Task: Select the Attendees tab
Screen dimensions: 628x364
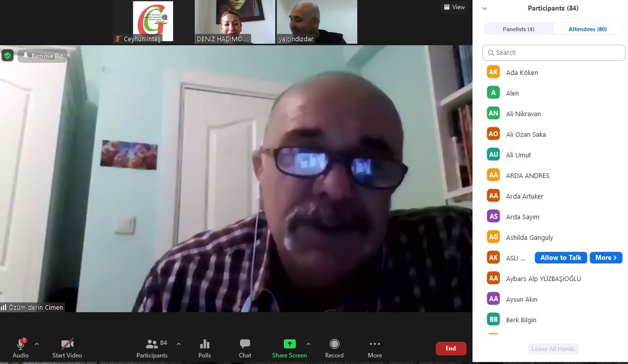Action: tap(587, 29)
